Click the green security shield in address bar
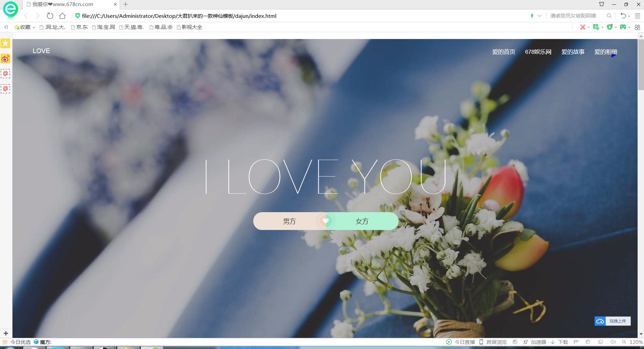This screenshot has height=349, width=644. 78,16
